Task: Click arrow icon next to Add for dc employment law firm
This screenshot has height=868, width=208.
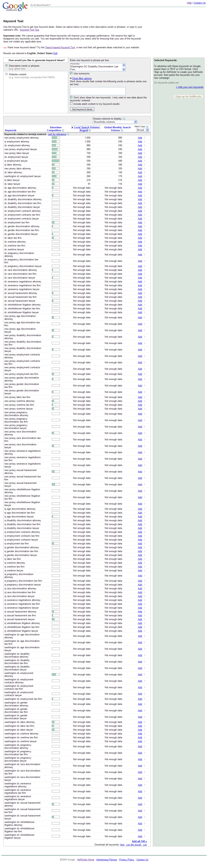Action: pos(144,222)
